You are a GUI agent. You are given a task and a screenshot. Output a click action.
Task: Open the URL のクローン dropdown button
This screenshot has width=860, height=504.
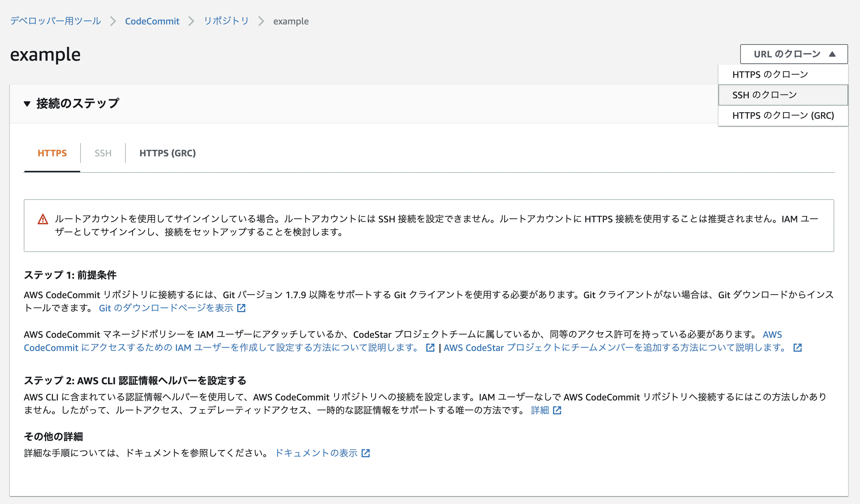click(x=793, y=54)
